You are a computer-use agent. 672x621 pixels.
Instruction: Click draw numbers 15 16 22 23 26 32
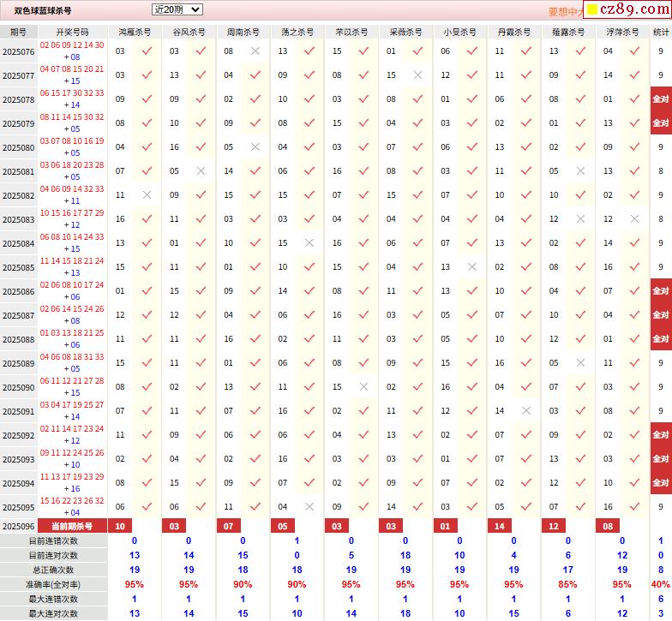(72, 500)
